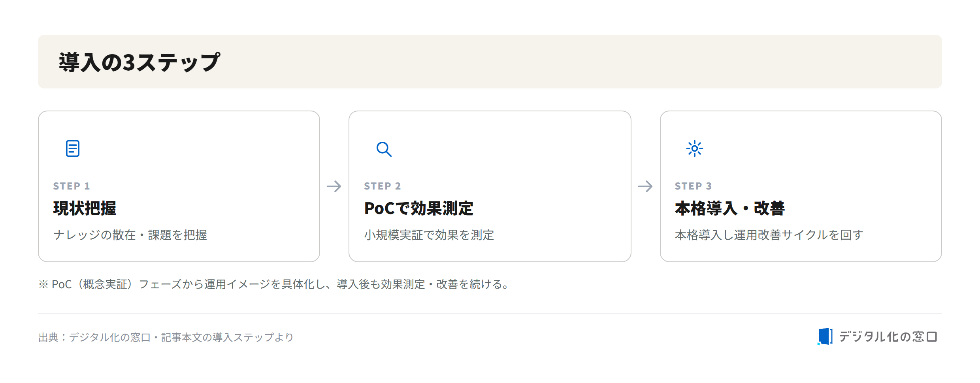
Task: Click the arrow between Step 2 and Step 3
Action: click(x=645, y=186)
